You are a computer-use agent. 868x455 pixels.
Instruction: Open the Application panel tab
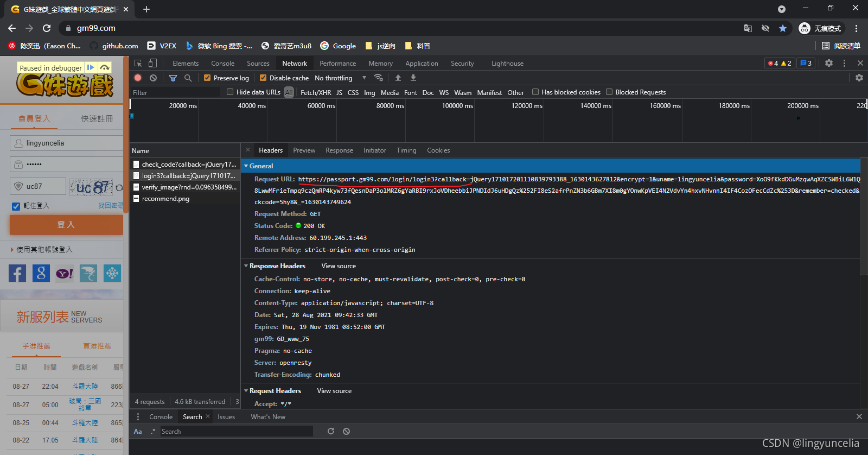[422, 63]
